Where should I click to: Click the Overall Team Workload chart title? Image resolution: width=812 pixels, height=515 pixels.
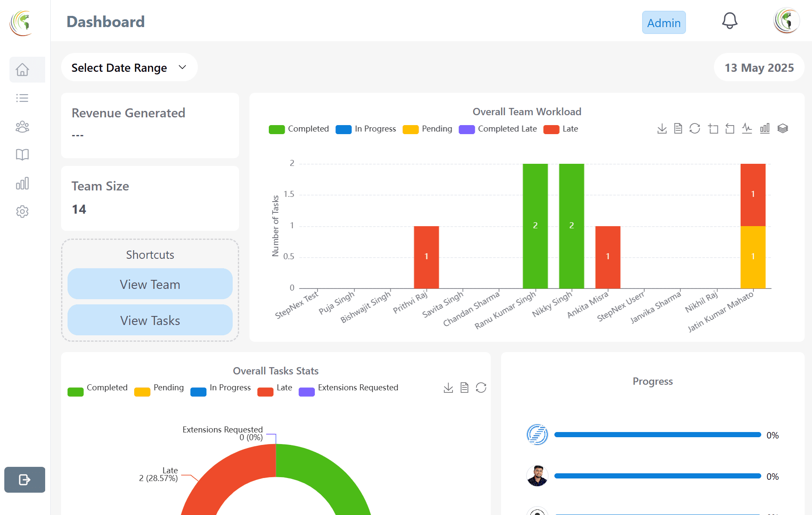click(x=527, y=112)
